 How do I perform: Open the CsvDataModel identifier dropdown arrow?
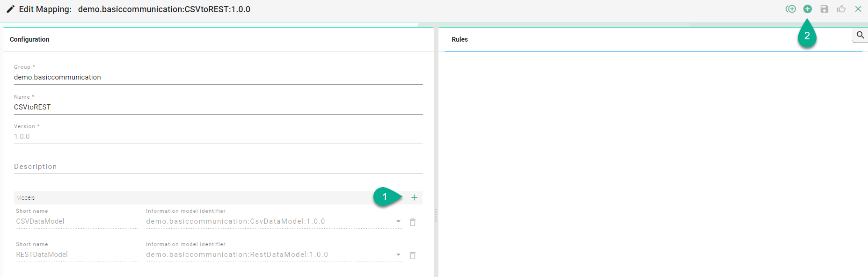coord(398,221)
